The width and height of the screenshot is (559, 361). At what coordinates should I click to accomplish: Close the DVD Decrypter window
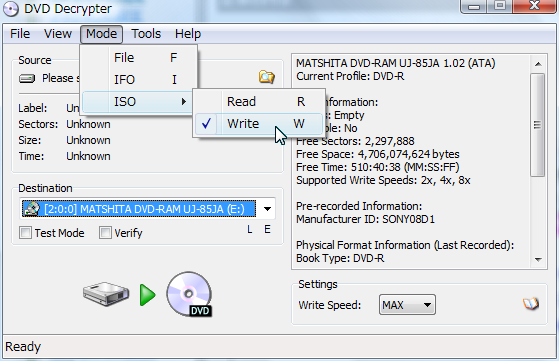pos(534,6)
